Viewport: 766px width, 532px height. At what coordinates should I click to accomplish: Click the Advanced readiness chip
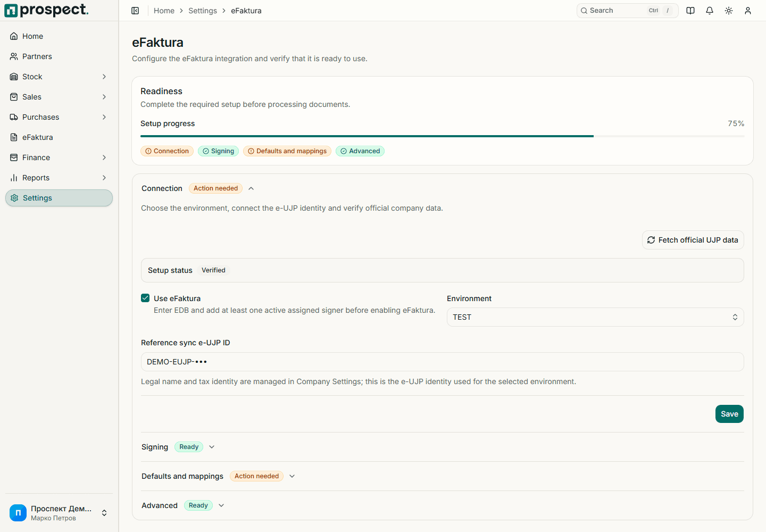click(x=360, y=151)
